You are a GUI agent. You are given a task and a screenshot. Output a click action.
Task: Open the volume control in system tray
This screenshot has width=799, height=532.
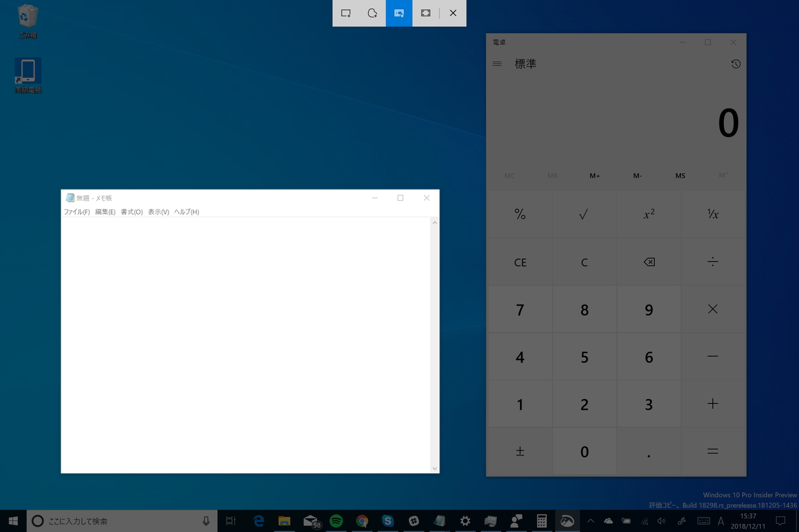[662, 521]
